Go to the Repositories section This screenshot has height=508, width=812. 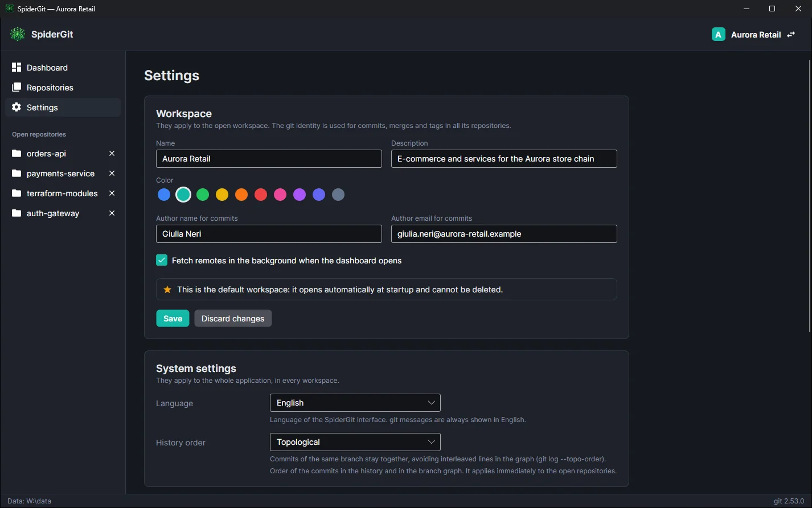click(x=63, y=88)
